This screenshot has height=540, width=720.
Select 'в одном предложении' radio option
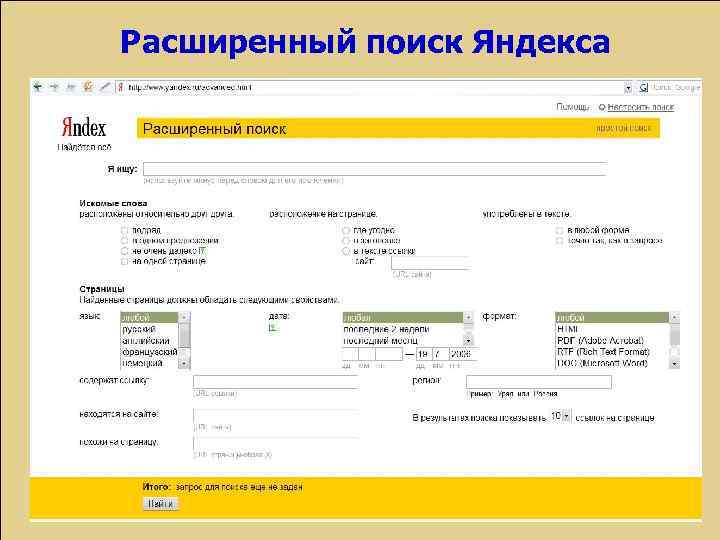[124, 241]
